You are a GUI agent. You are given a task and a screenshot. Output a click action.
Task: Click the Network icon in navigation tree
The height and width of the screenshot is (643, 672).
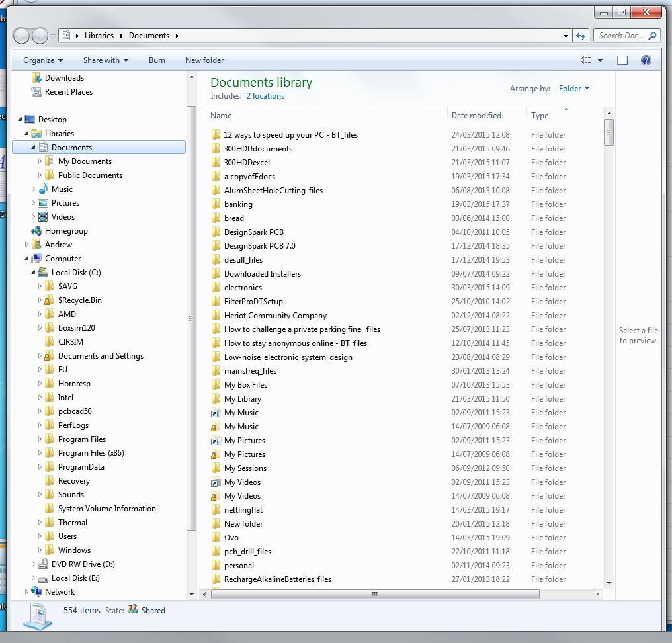36,592
